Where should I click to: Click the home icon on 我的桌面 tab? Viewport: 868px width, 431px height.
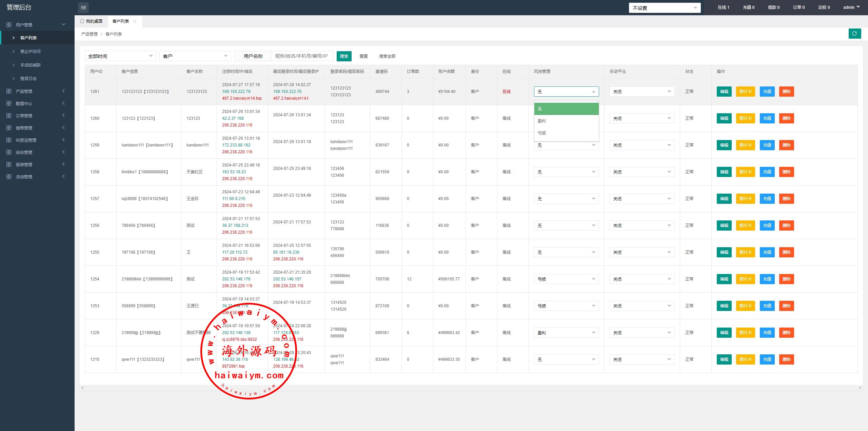82,21
